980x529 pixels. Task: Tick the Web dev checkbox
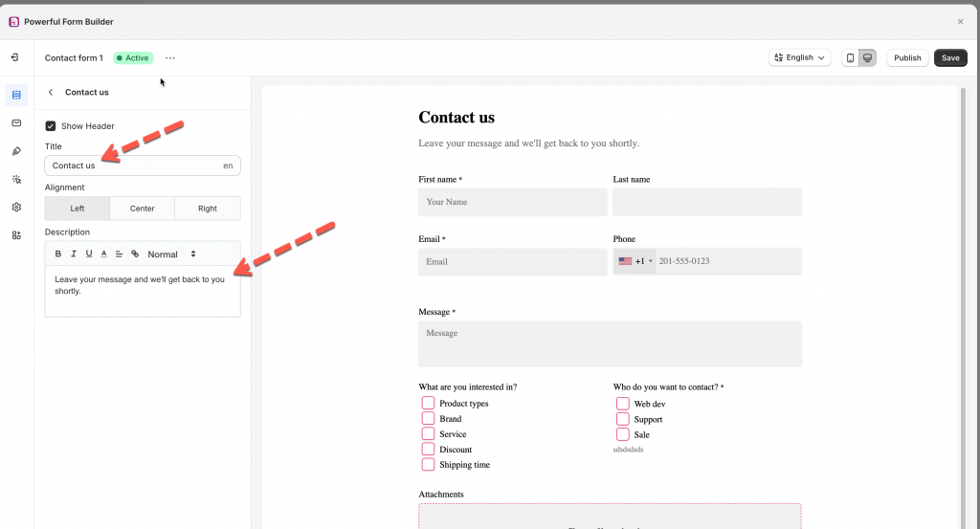tap(623, 404)
